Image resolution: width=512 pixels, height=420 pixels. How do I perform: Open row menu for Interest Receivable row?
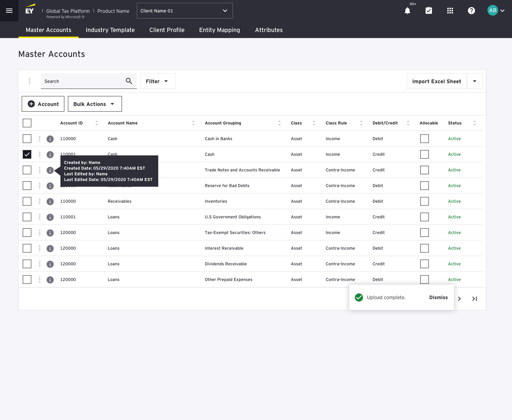(x=40, y=248)
